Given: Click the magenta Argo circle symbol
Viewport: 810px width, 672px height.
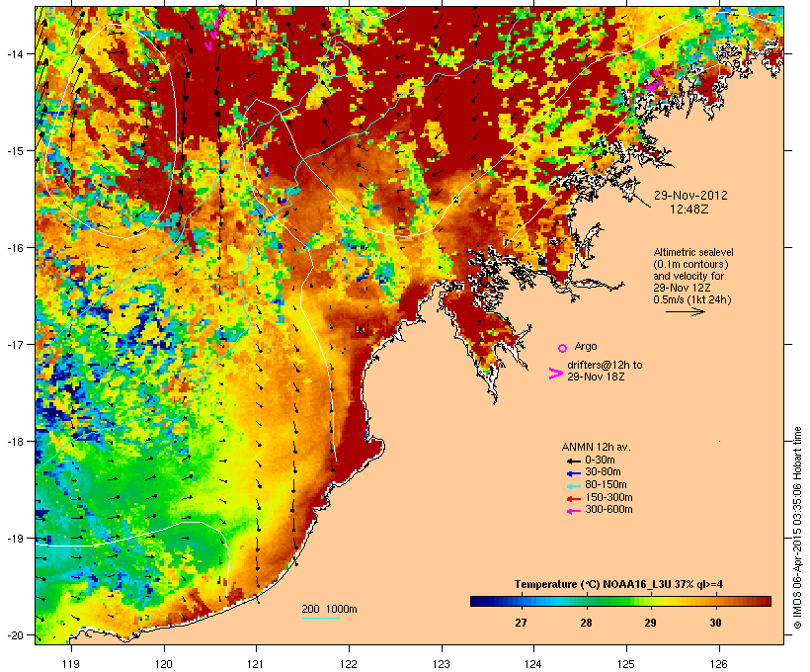Looking at the screenshot, I should click(x=563, y=348).
